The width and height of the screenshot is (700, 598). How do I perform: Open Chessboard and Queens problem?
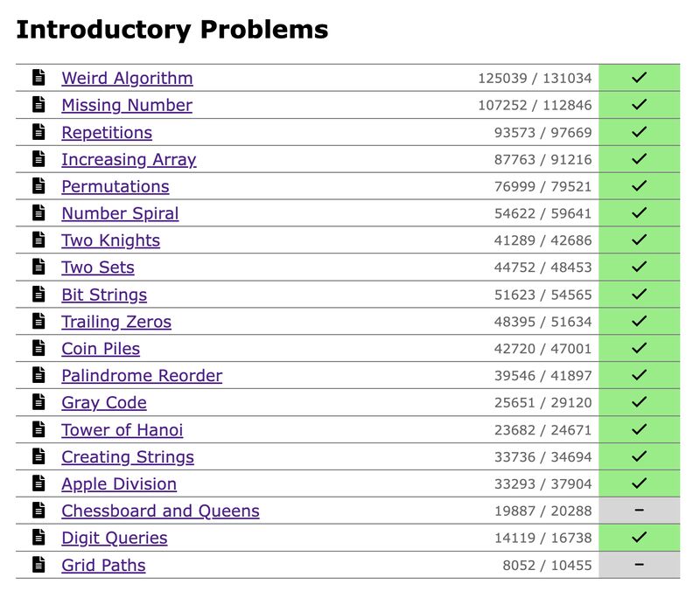(x=160, y=511)
